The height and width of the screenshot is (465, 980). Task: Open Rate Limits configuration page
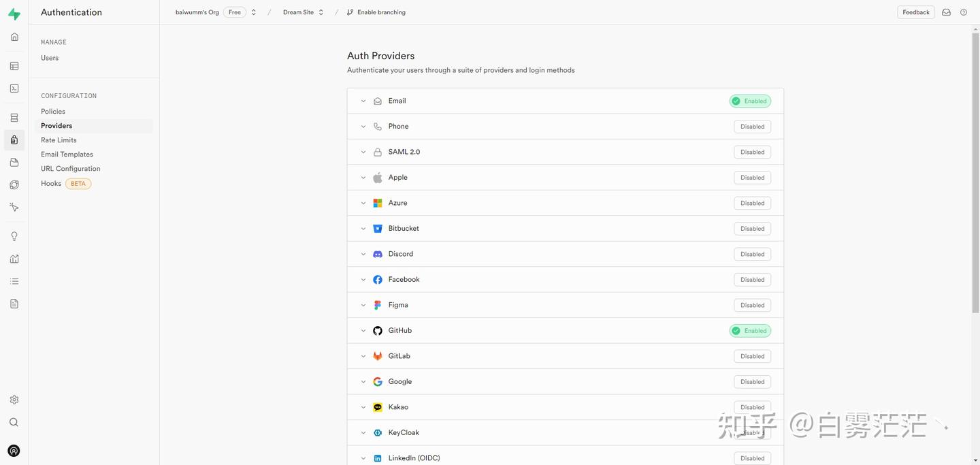point(59,140)
